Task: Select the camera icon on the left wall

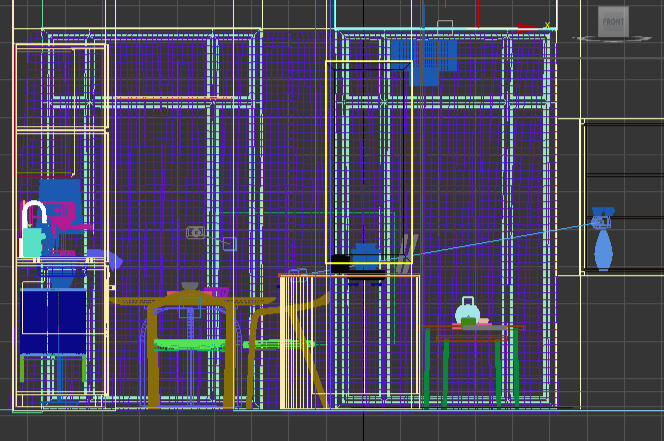Action: coord(196,232)
